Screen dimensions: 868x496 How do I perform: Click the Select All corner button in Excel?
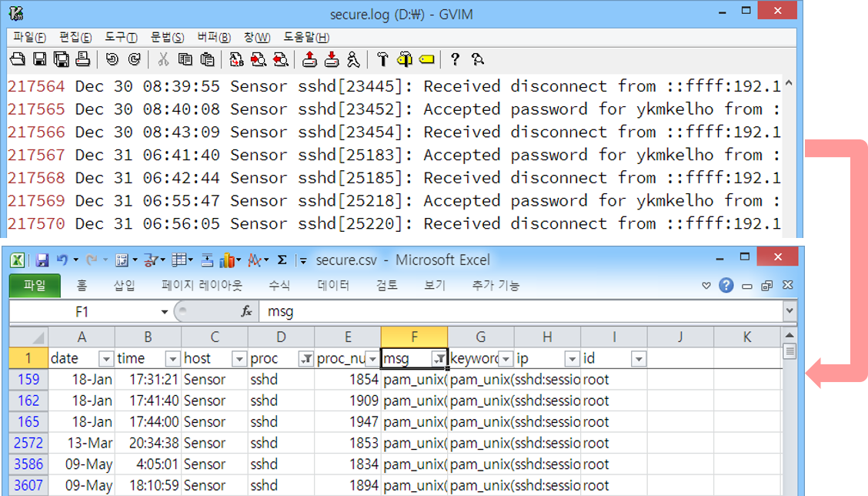click(28, 337)
